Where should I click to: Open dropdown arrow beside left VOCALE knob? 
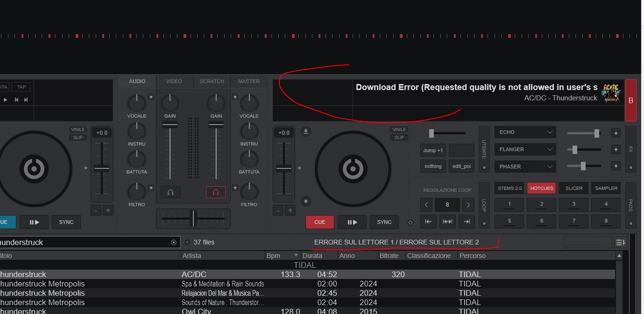point(151,97)
